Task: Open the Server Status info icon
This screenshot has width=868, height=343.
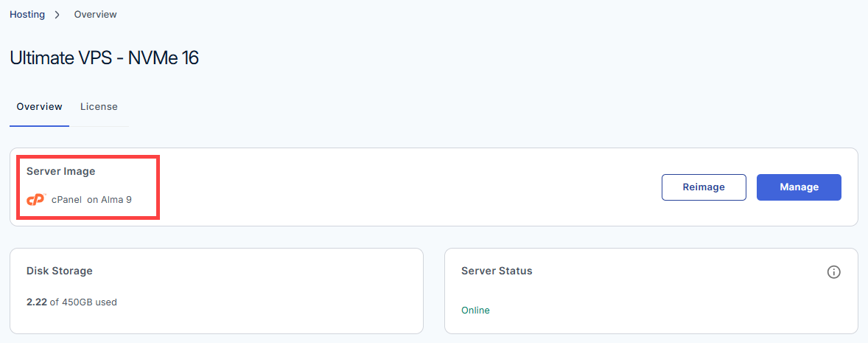Action: pyautogui.click(x=833, y=272)
